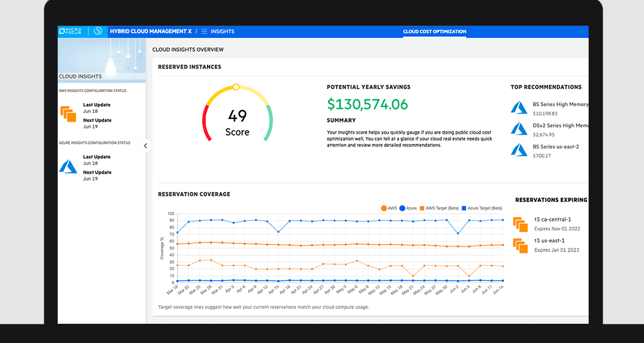Click AWS icon beside t3 us-east-1
The height and width of the screenshot is (343, 644).
pyautogui.click(x=521, y=245)
